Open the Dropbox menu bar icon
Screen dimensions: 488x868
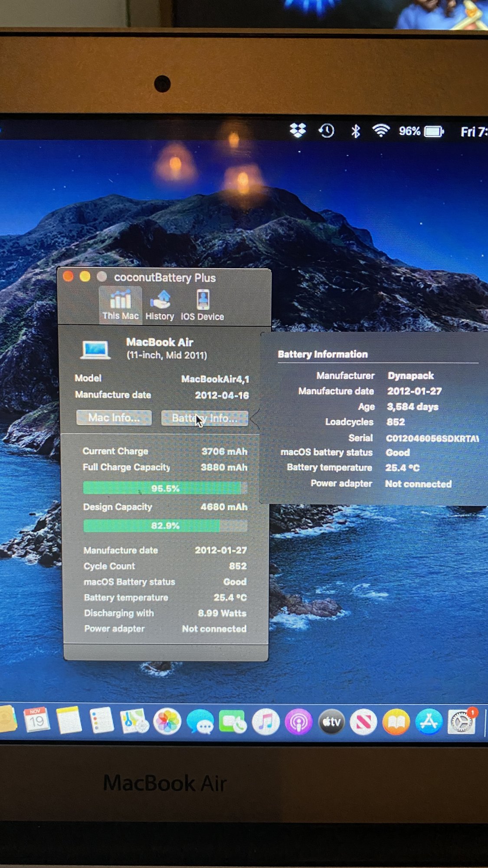[x=298, y=130]
